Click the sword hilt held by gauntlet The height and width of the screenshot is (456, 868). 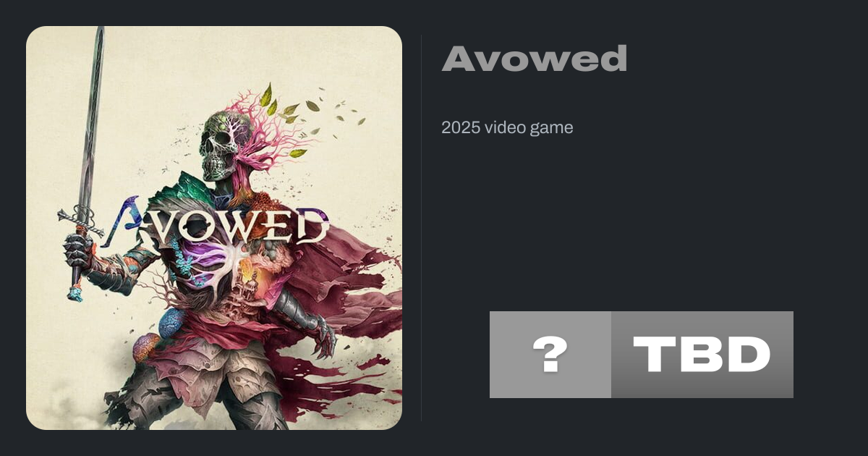pos(77,250)
